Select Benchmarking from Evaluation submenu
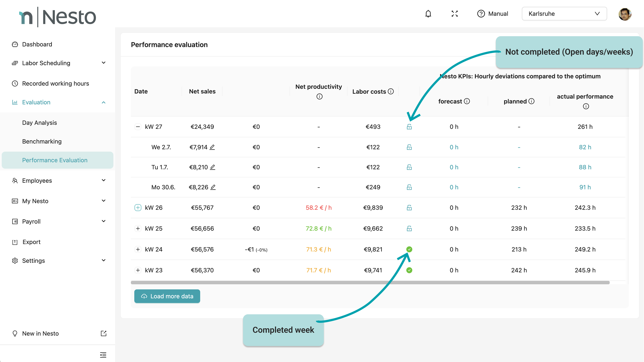Image resolution: width=644 pixels, height=362 pixels. point(42,141)
